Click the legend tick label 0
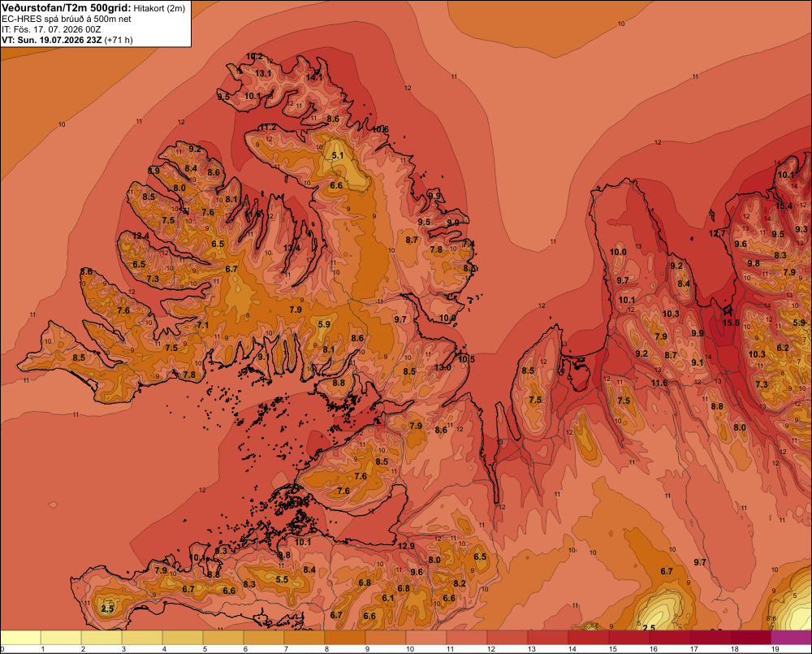This screenshot has height=654, width=812. click(2, 649)
